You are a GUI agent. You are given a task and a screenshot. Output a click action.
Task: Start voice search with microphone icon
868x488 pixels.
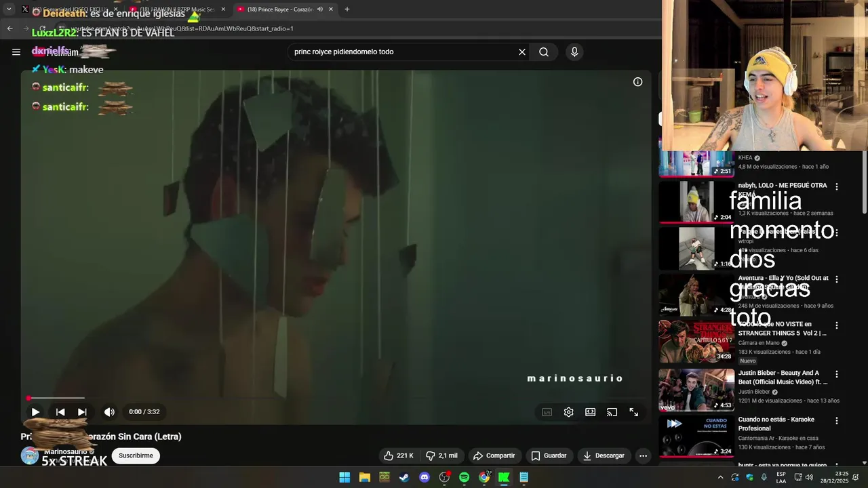pyautogui.click(x=574, y=52)
